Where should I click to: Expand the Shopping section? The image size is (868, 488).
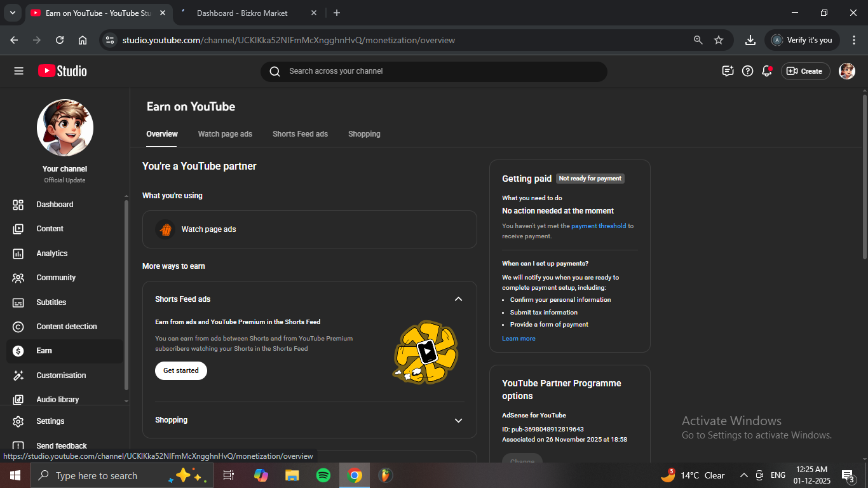coord(458,421)
